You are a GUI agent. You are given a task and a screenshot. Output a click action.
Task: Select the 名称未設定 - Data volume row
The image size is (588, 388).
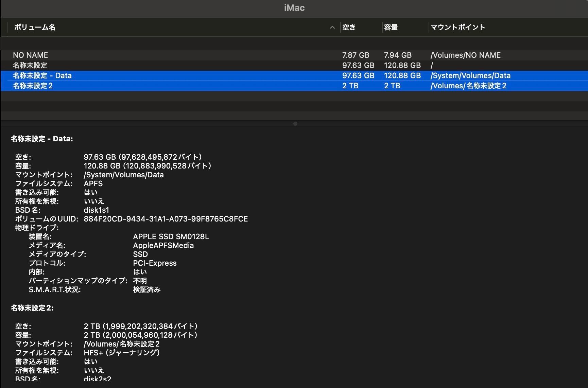tap(42, 75)
